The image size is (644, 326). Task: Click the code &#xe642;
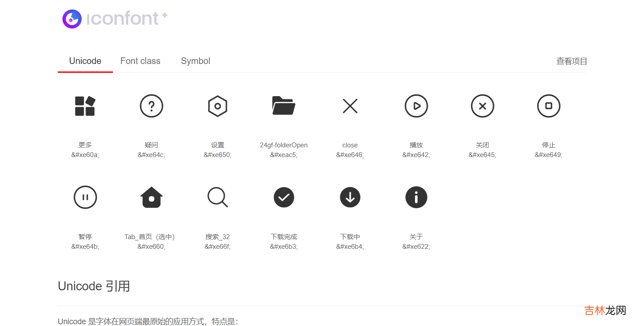(416, 155)
